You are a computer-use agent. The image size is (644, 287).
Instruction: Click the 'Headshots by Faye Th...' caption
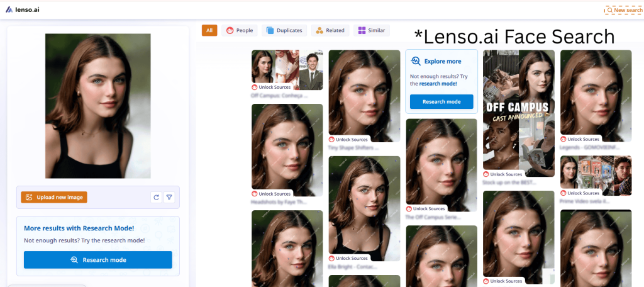[x=279, y=202]
